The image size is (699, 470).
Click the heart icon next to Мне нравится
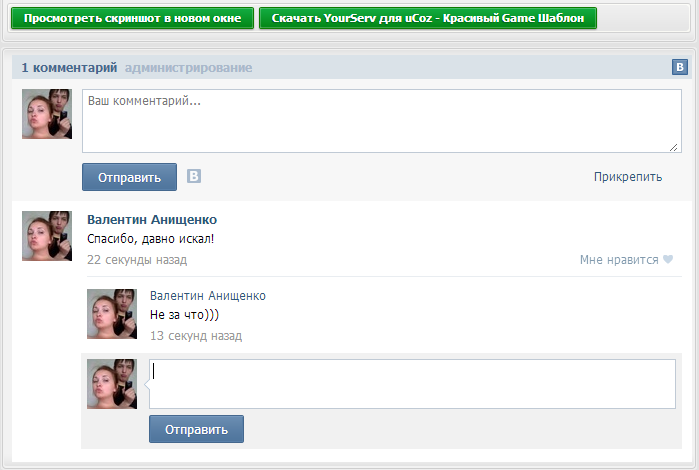coord(668,259)
